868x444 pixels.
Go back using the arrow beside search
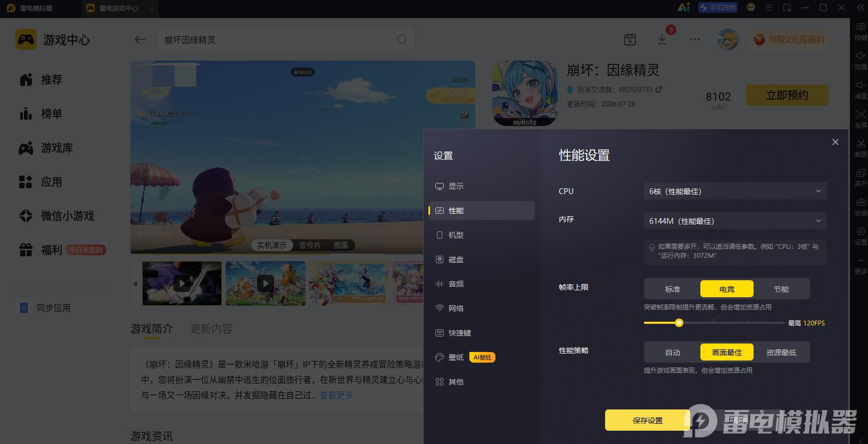(140, 39)
